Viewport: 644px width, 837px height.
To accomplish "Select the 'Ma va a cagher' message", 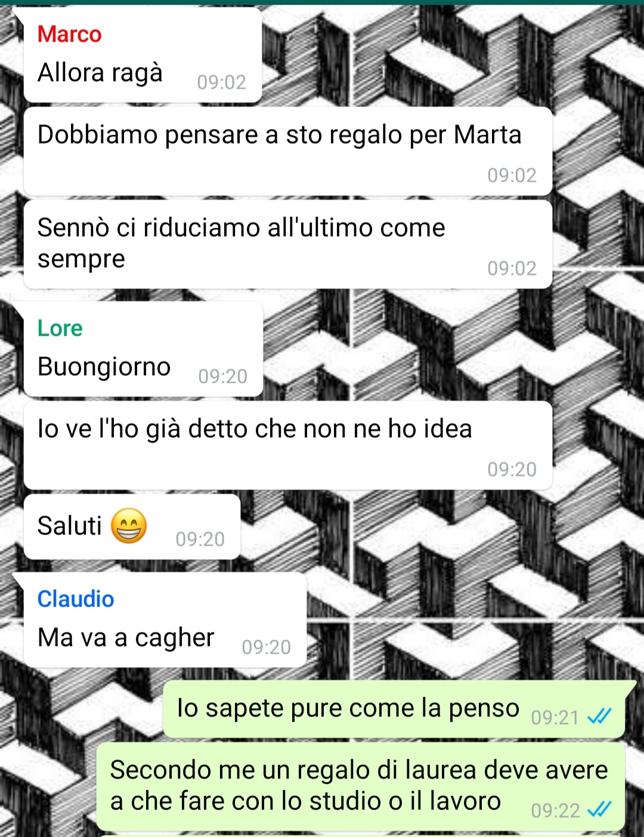I will pos(165,620).
